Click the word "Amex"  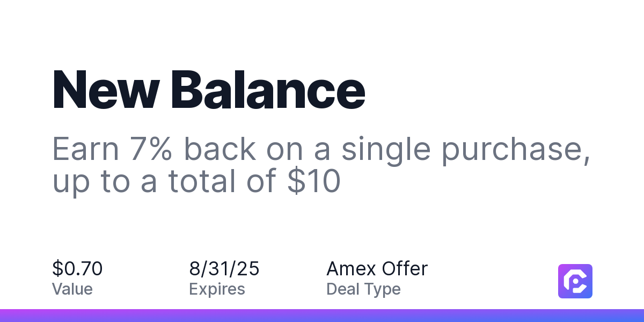(351, 268)
